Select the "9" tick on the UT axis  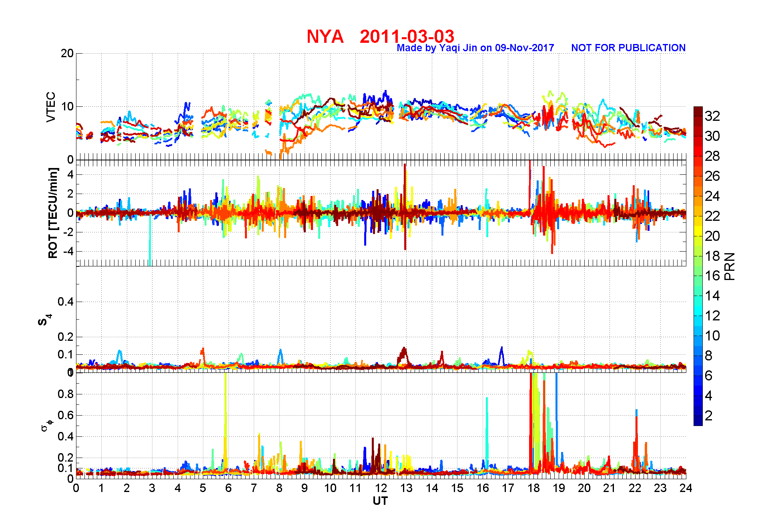coord(305,488)
